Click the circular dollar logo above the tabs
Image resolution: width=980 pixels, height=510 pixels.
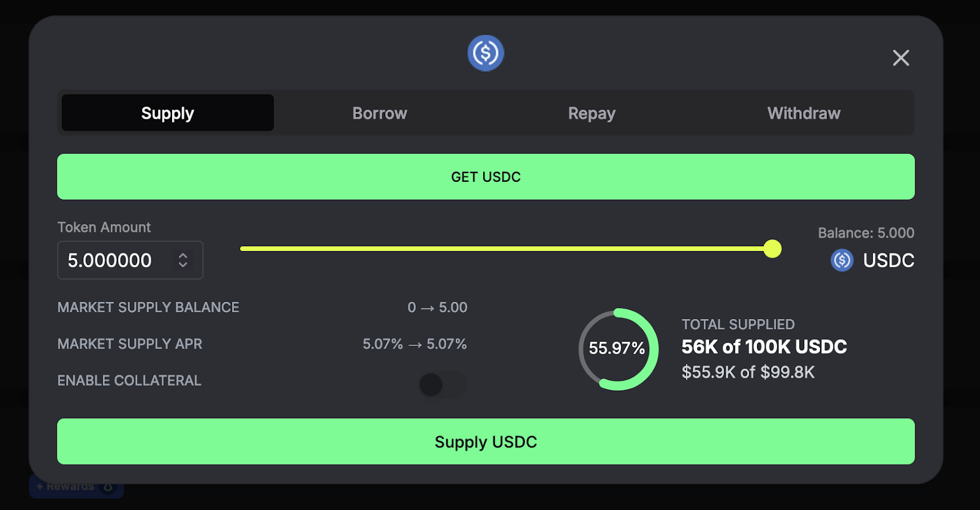[485, 53]
